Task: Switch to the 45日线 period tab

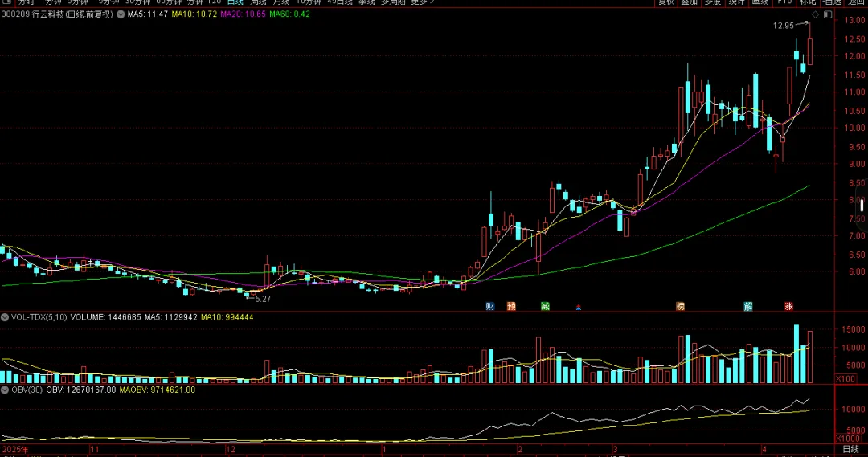Action: [340, 2]
